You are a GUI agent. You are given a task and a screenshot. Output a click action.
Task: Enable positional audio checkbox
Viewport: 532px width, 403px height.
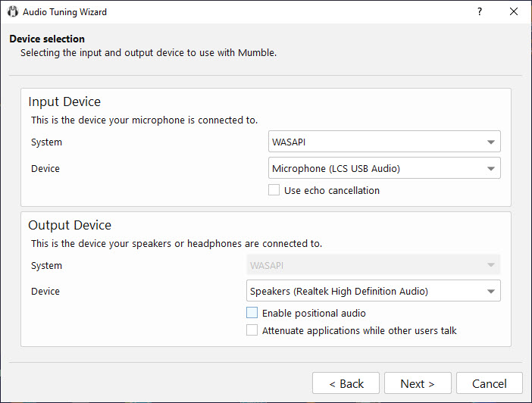point(252,312)
